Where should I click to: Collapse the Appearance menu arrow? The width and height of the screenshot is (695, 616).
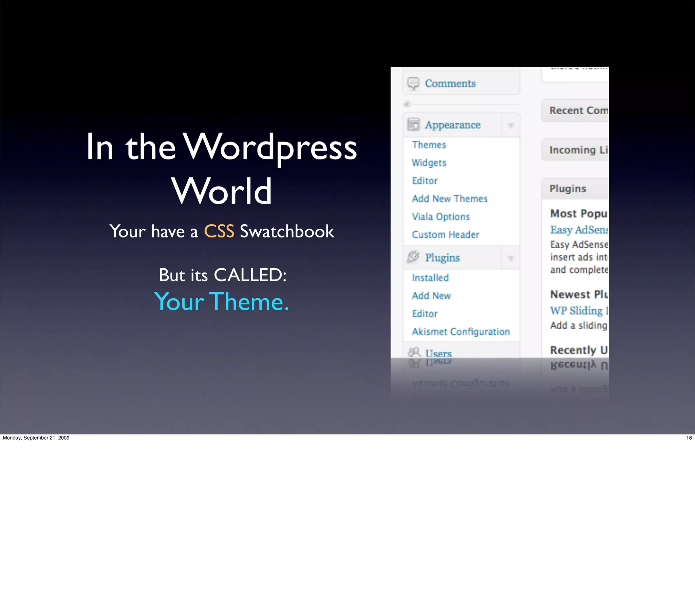point(511,126)
